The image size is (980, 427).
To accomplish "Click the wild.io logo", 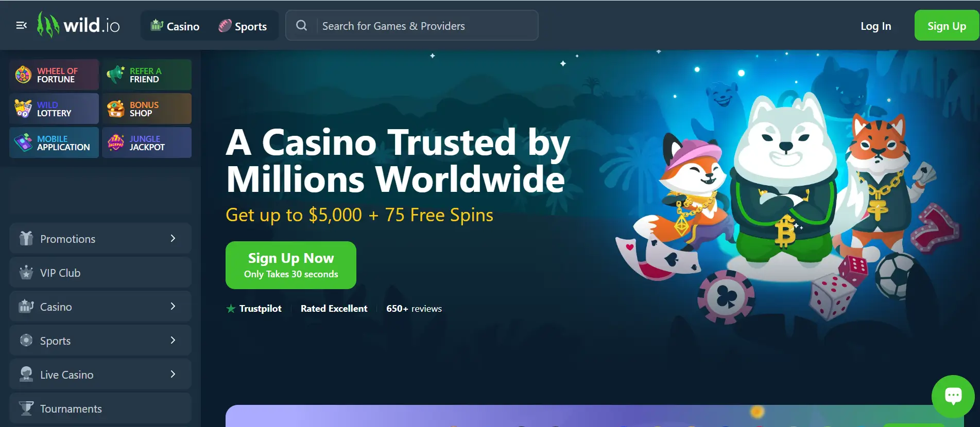I will click(78, 25).
